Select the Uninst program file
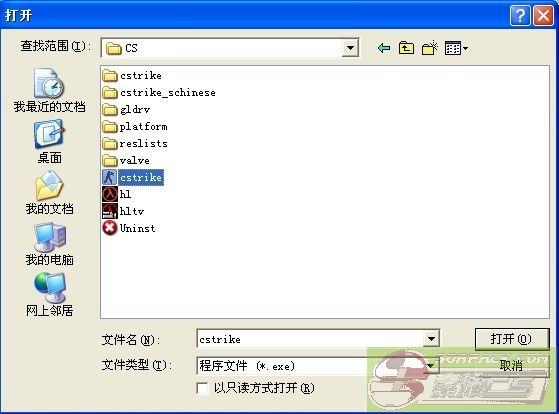 129,228
